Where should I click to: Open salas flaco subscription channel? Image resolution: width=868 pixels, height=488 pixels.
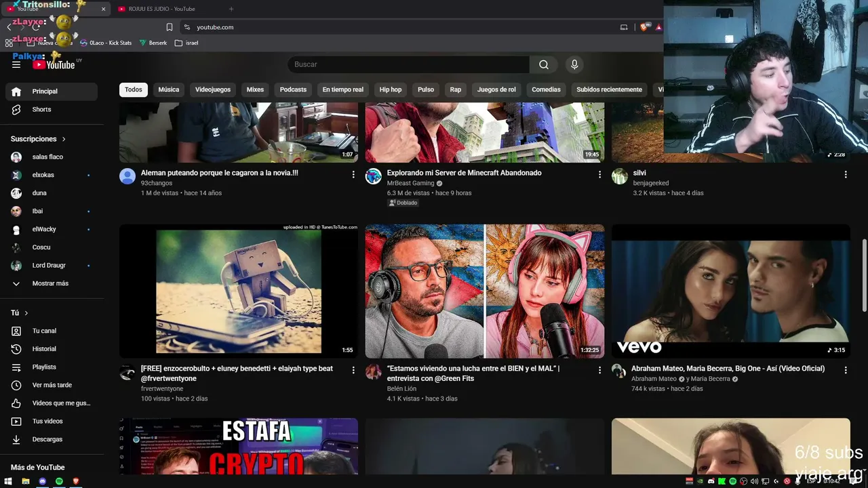click(52, 157)
